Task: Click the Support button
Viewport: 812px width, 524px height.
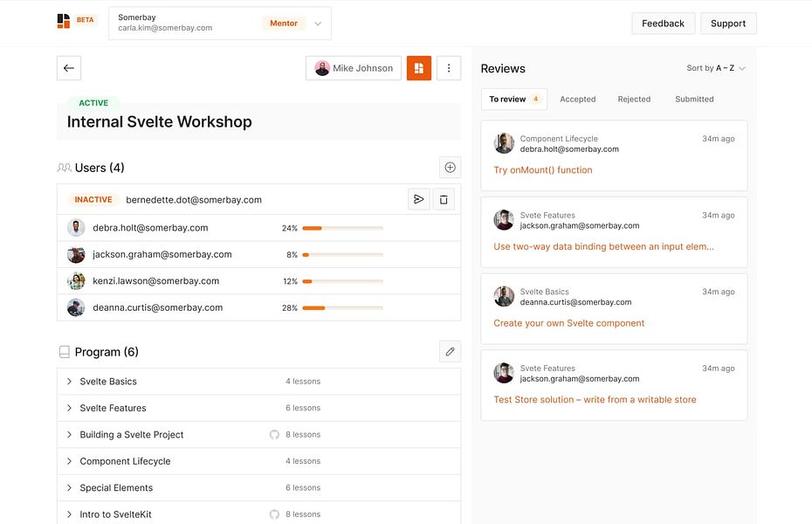Action: (x=728, y=24)
